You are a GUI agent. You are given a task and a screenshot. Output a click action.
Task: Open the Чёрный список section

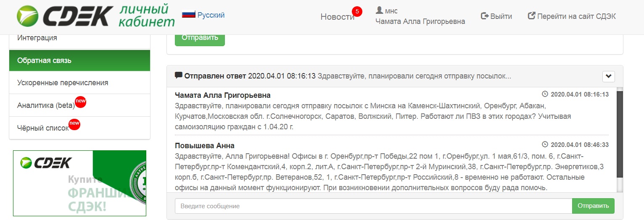43,128
